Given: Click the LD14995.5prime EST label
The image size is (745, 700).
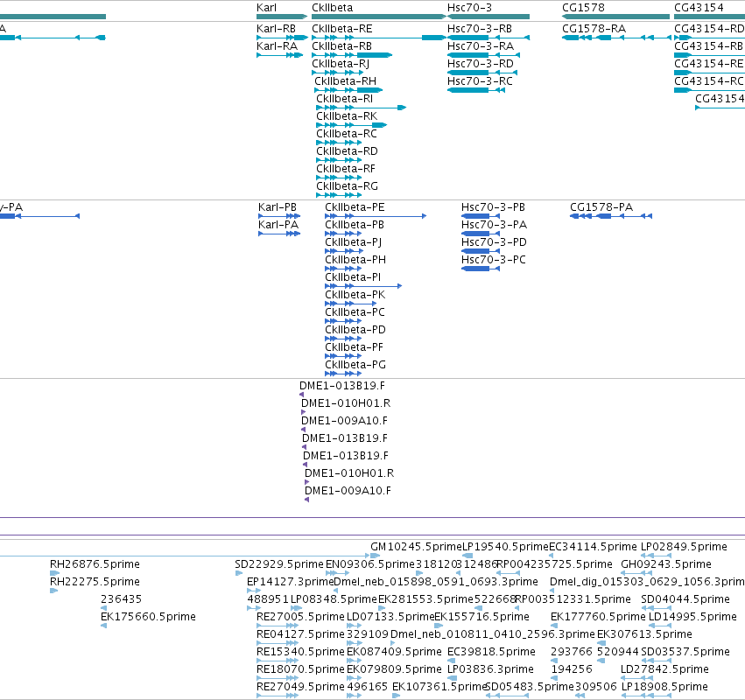Looking at the screenshot, I should 692,618.
